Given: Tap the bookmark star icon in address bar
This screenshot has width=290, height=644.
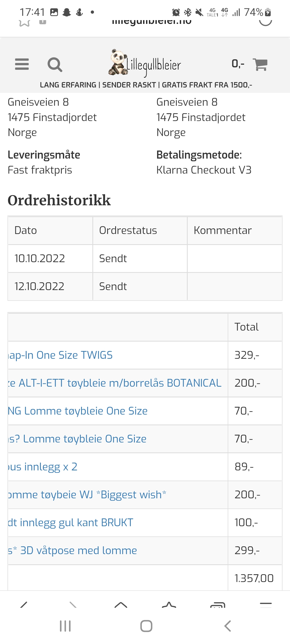Looking at the screenshot, I should (24, 22).
